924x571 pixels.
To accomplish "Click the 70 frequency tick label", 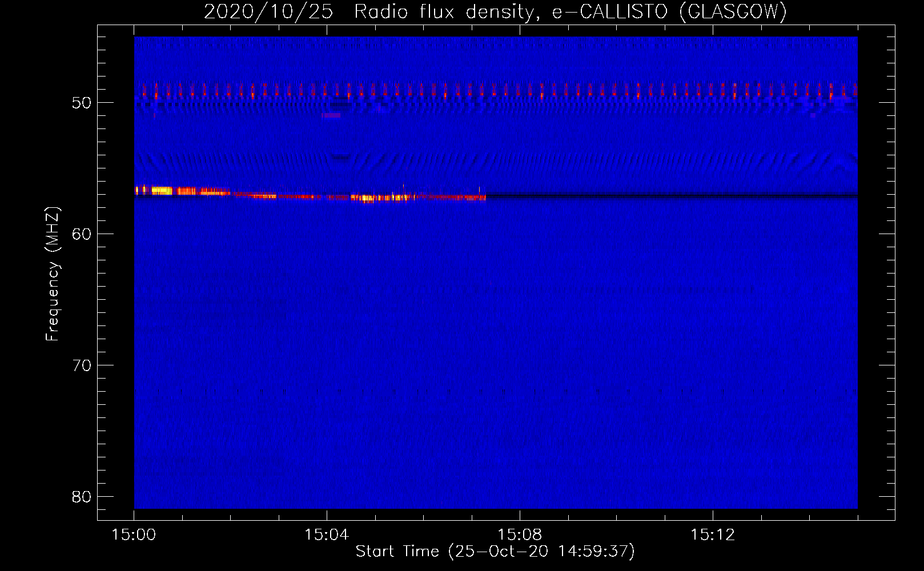I will [82, 365].
